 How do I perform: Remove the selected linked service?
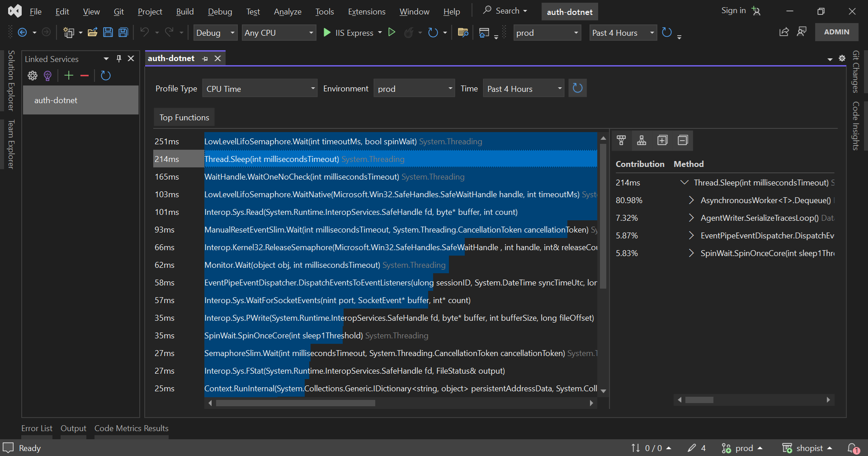click(84, 76)
